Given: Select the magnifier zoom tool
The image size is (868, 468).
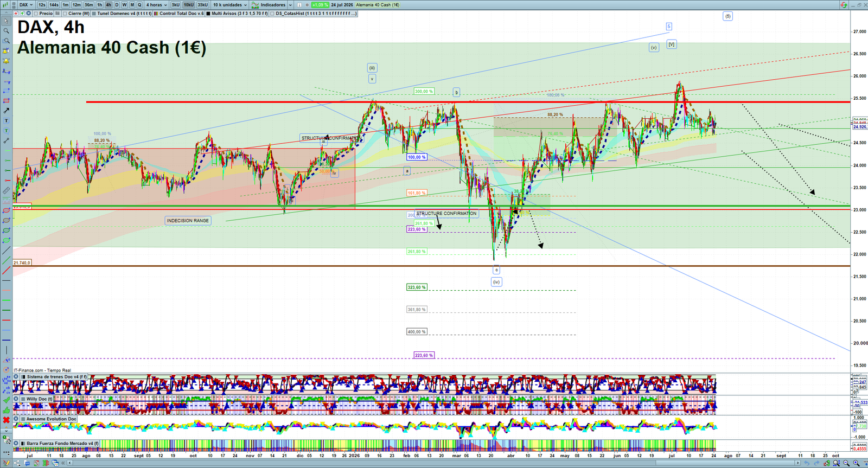Looking at the screenshot, I should click(7, 30).
